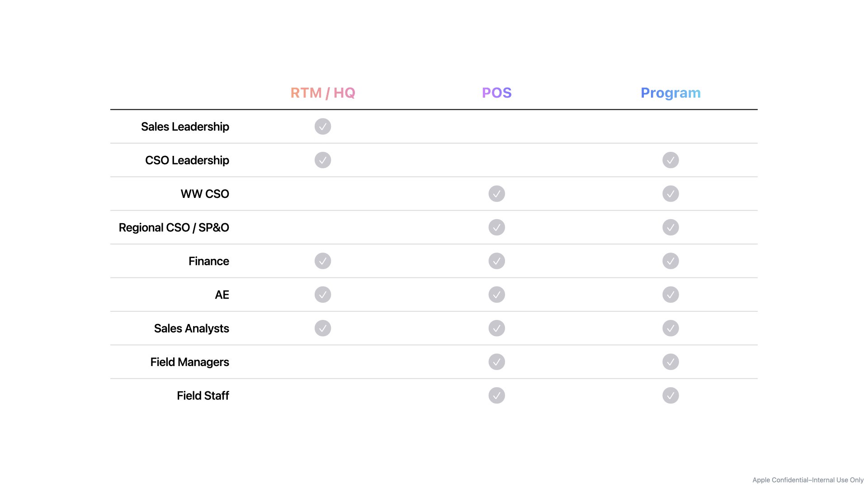Click the Field Staff Program checkmark
Image resolution: width=868 pixels, height=488 pixels.
click(x=670, y=395)
